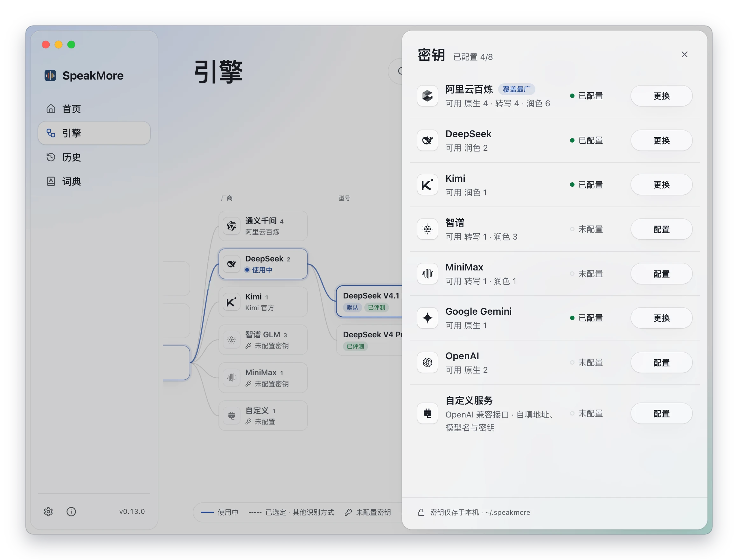Screen dimensions: 738x560
Task: Click the 使用中 status on DeepSeek node
Action: tap(259, 269)
